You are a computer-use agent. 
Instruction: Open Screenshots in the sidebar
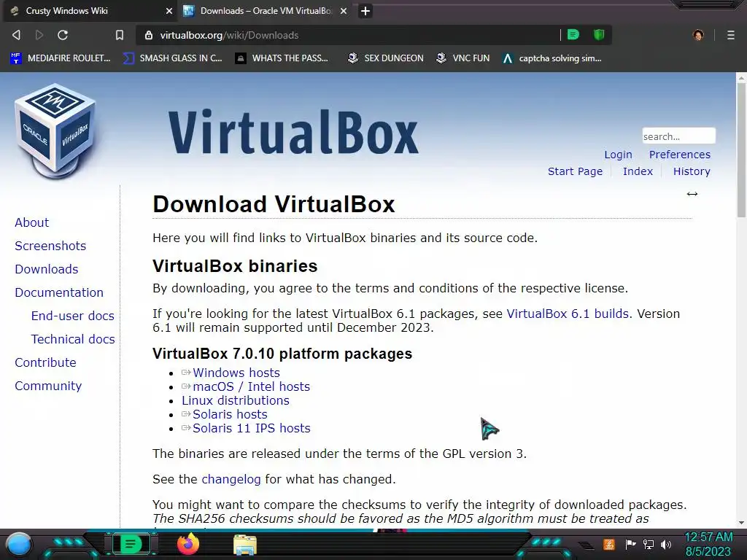[50, 246]
